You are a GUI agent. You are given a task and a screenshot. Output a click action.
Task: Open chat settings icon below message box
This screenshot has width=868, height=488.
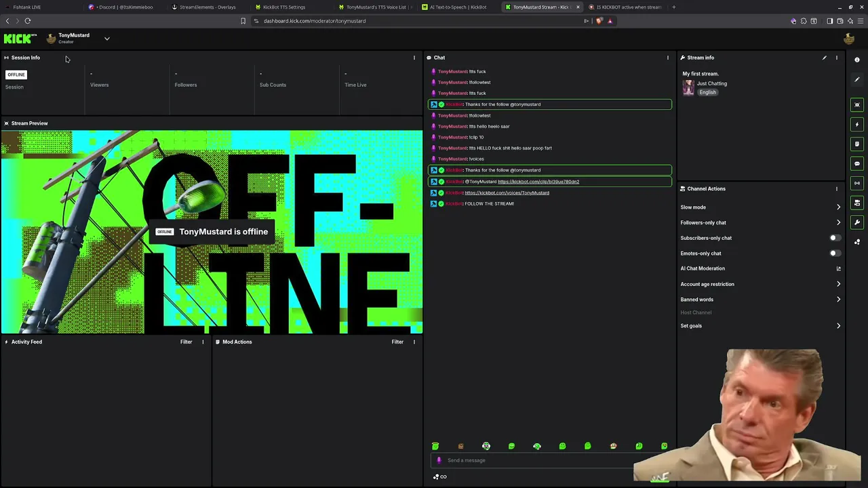click(436, 476)
